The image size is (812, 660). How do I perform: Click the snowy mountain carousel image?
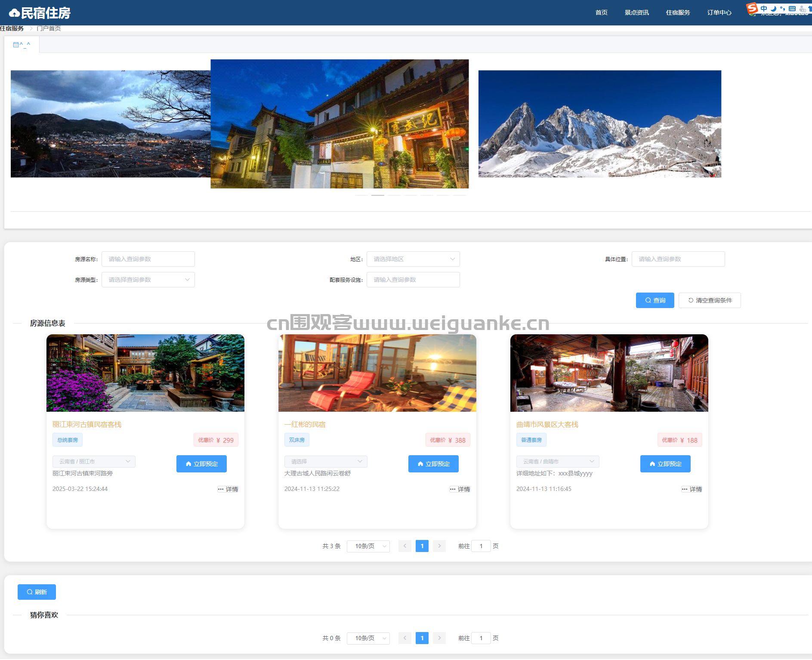pyautogui.click(x=600, y=124)
